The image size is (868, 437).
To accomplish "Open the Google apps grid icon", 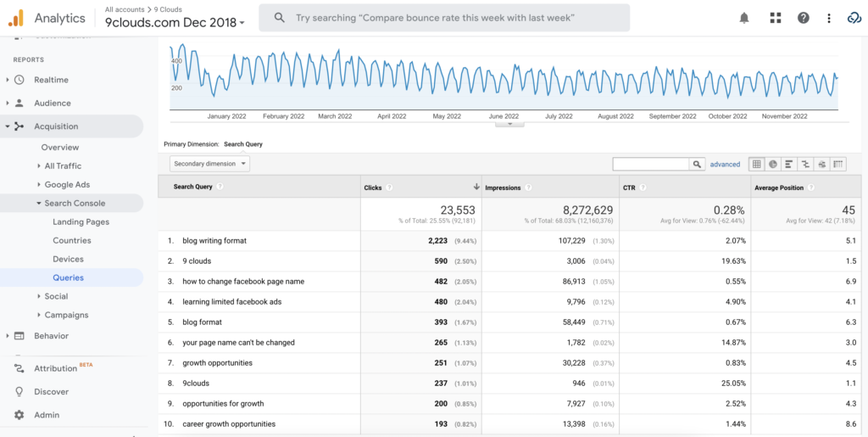I will (x=775, y=19).
